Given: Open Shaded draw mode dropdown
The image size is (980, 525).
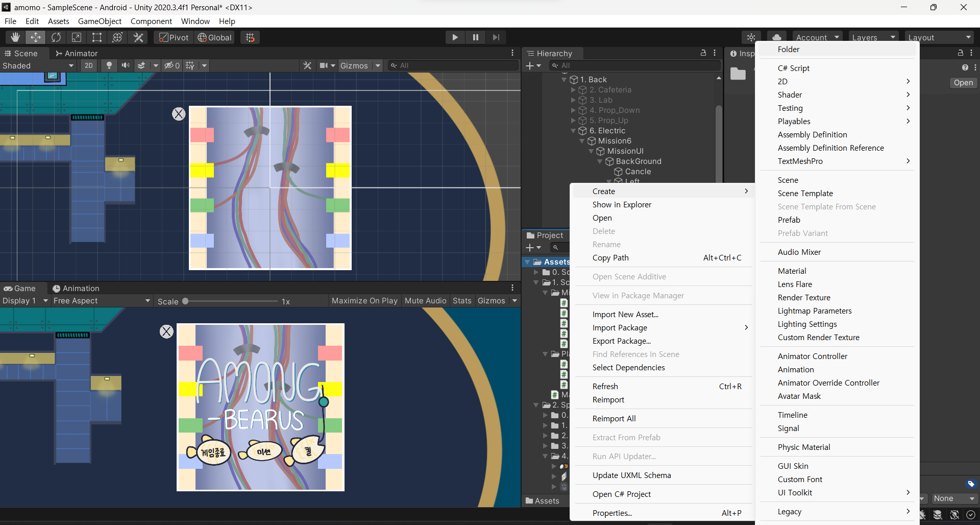Looking at the screenshot, I should click(x=38, y=65).
